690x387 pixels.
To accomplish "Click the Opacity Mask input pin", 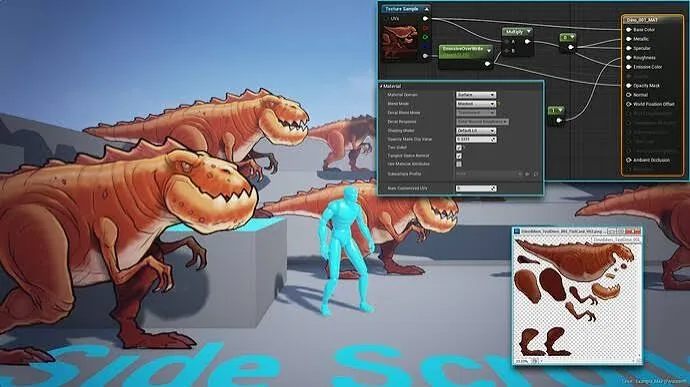I will [x=629, y=85].
